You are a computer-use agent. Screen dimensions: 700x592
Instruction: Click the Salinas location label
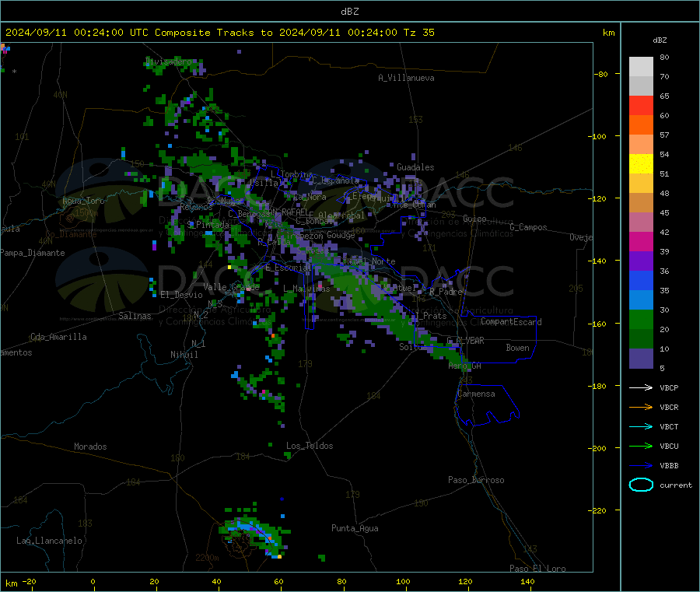point(135,316)
